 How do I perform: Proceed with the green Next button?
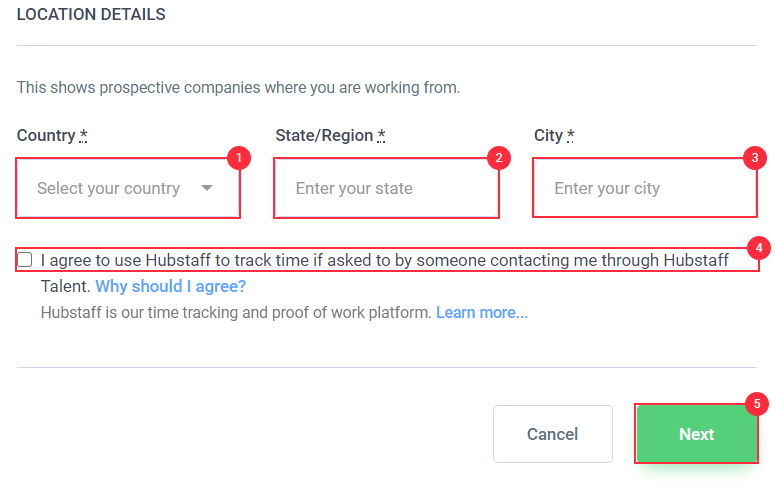696,434
